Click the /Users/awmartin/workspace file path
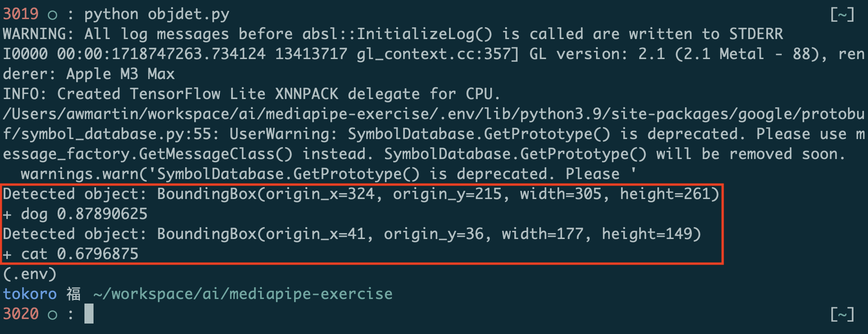Screen dimensions: 868x334 pos(434,114)
